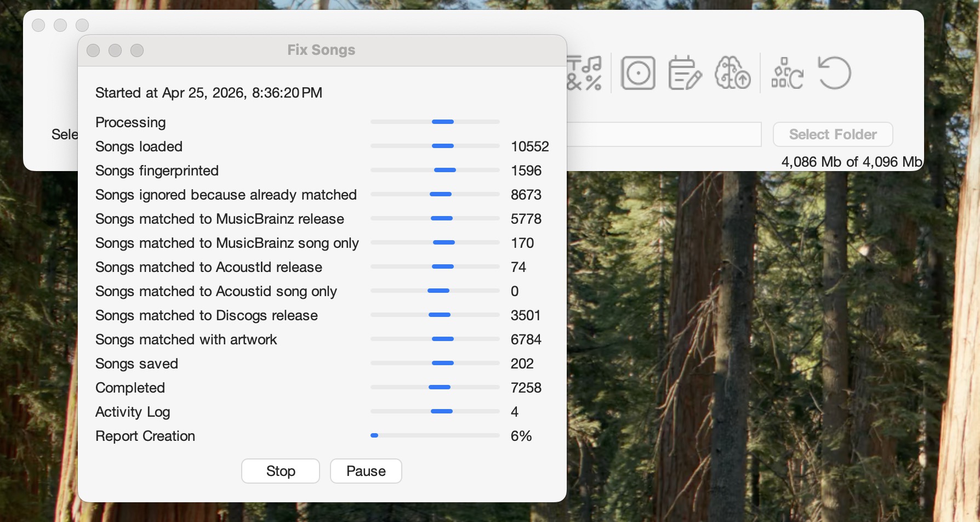980x522 pixels.
Task: Stop the Fix Songs task
Action: click(281, 471)
